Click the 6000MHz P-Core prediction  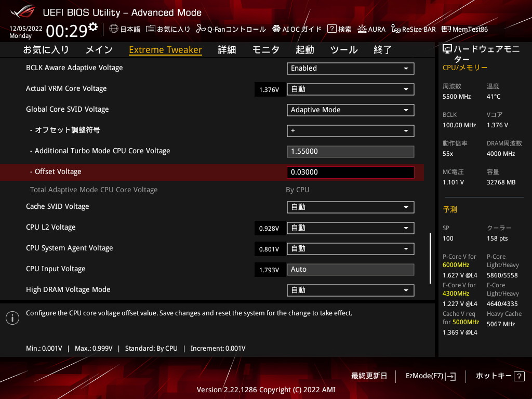[x=456, y=265]
